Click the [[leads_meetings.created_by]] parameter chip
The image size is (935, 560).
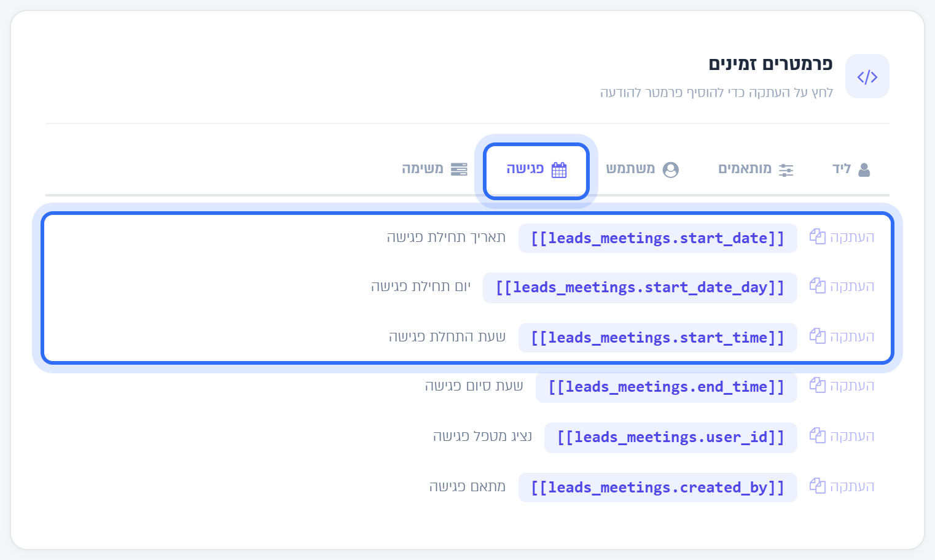pos(657,488)
